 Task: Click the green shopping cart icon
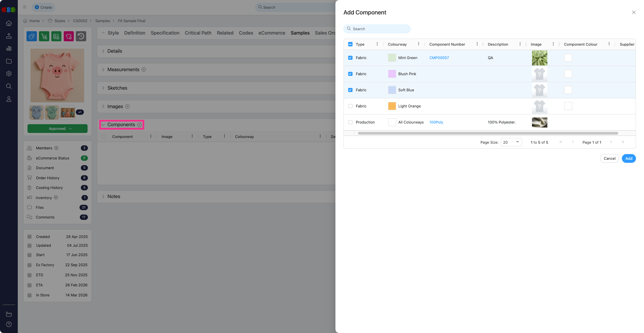[44, 36]
